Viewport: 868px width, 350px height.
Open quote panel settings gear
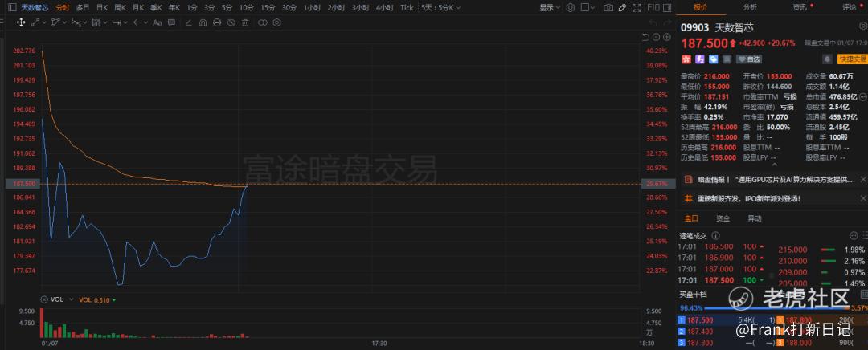point(862,26)
